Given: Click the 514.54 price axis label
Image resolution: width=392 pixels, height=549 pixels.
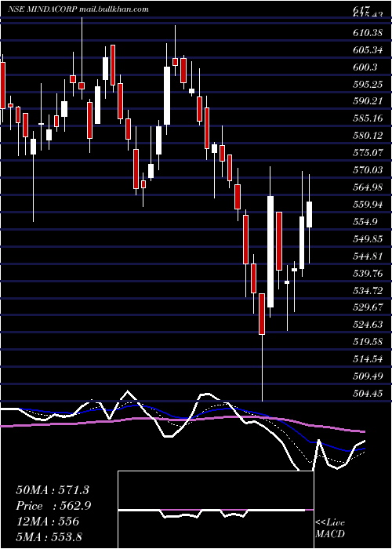Looking at the screenshot, I should pyautogui.click(x=367, y=359).
